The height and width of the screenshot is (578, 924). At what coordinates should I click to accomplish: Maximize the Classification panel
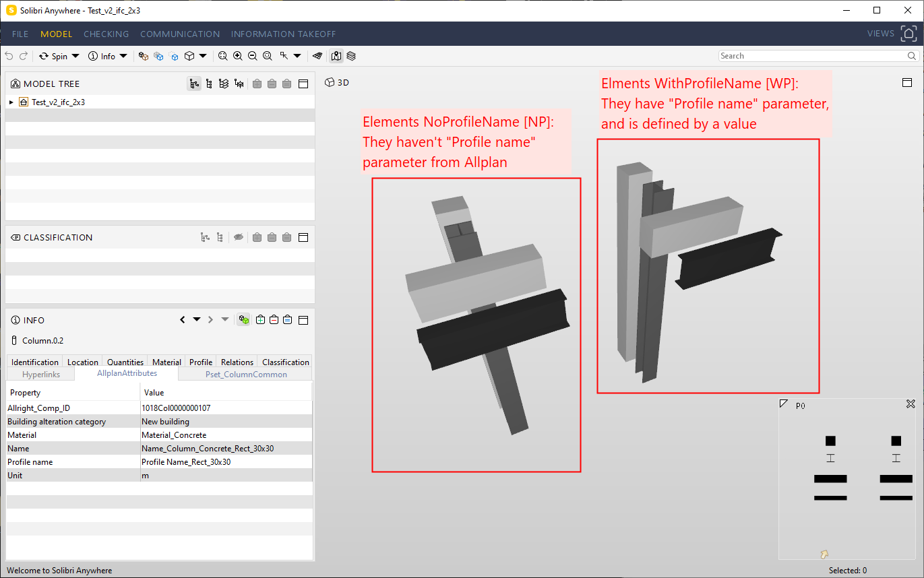(x=303, y=237)
